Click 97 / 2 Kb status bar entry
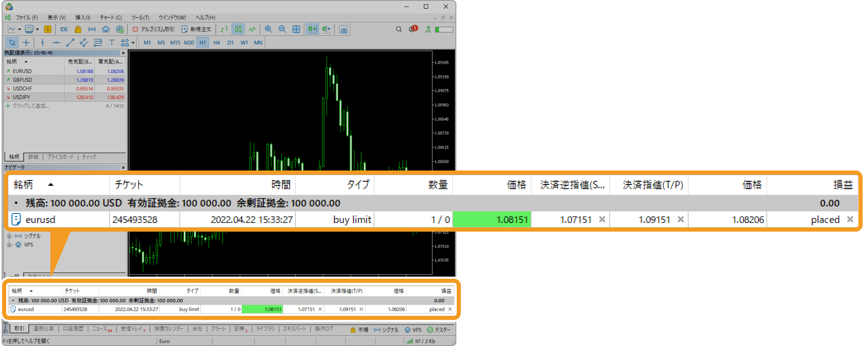This screenshot has width=868, height=346. (x=425, y=341)
